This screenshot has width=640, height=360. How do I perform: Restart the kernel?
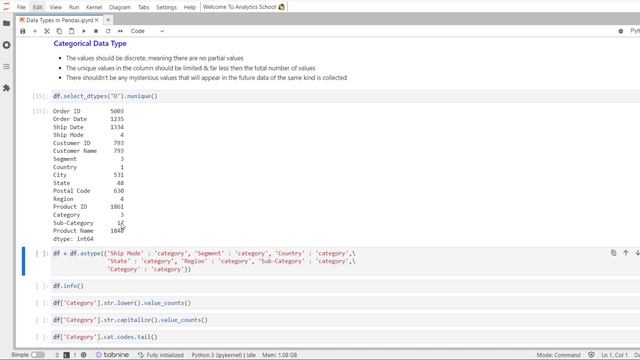point(108,31)
